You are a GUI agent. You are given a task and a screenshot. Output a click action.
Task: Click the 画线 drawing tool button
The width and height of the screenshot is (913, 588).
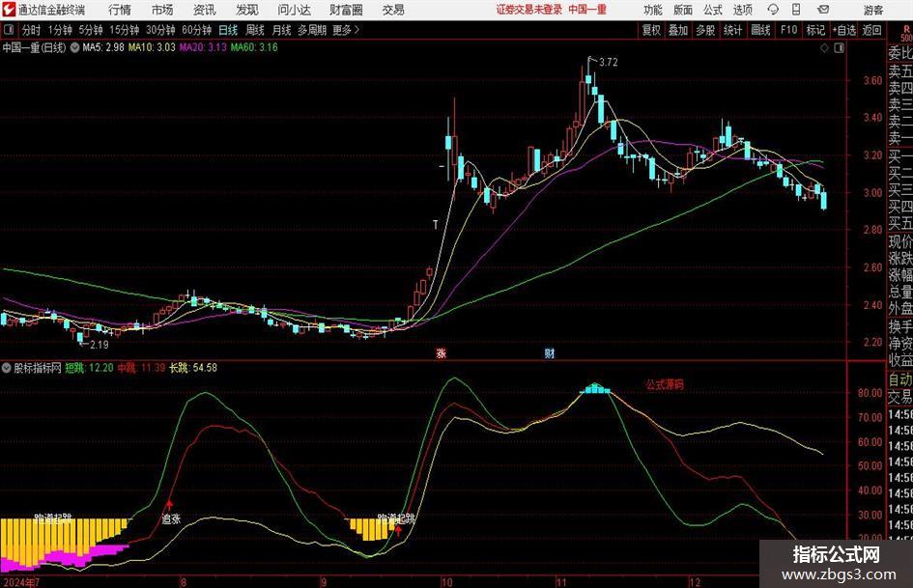point(761,30)
